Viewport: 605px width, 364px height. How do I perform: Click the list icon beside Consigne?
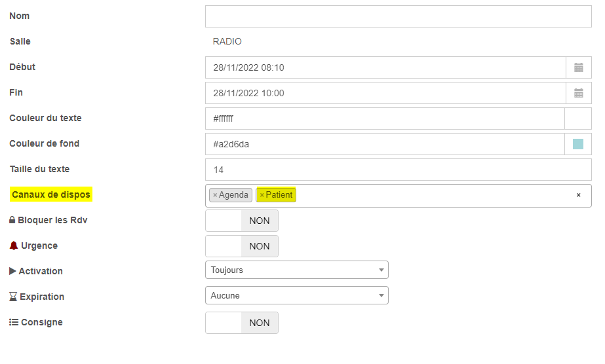pyautogui.click(x=14, y=322)
